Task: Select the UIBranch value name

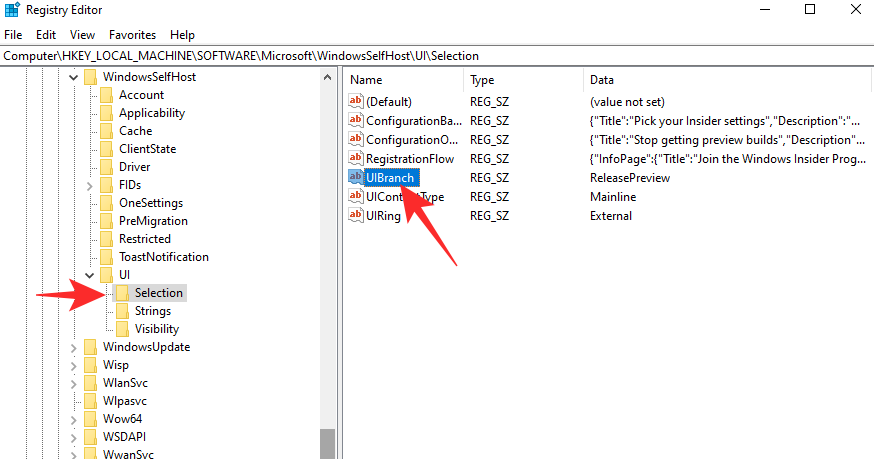Action: 391,178
